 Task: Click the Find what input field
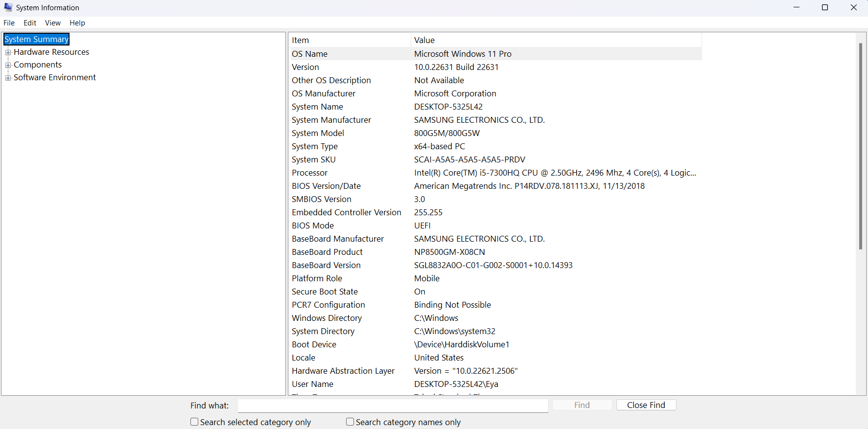tap(393, 406)
